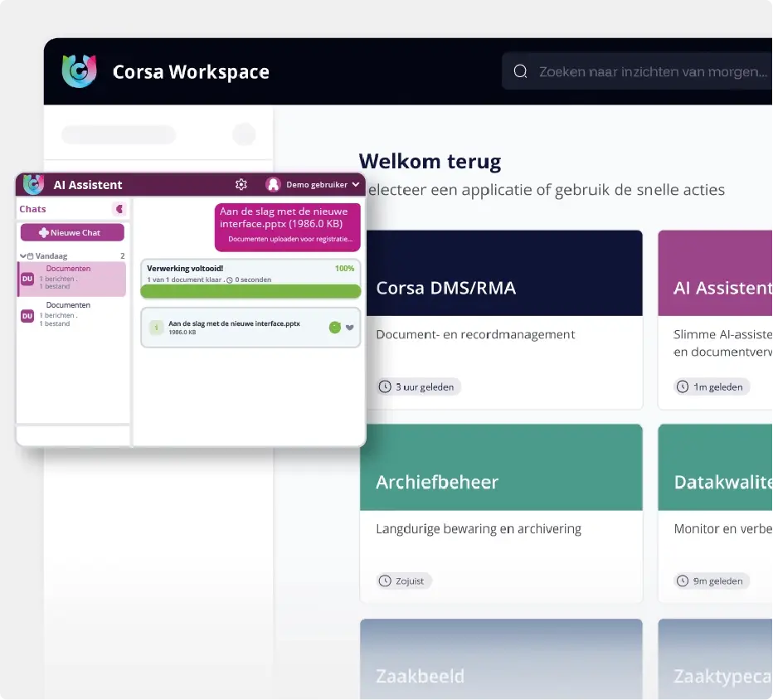
Task: Click the '1986.0 KB' file size label
Action: tap(182, 333)
